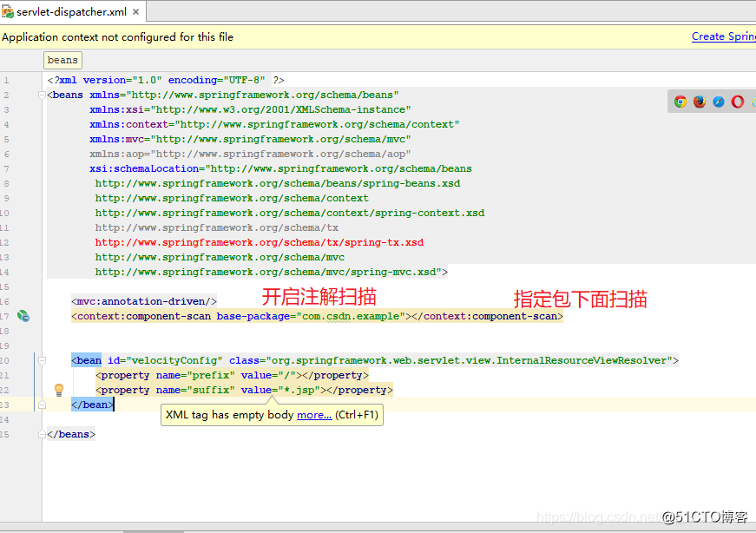Open preview in Chrome browser icon
756x533 pixels.
(x=680, y=102)
